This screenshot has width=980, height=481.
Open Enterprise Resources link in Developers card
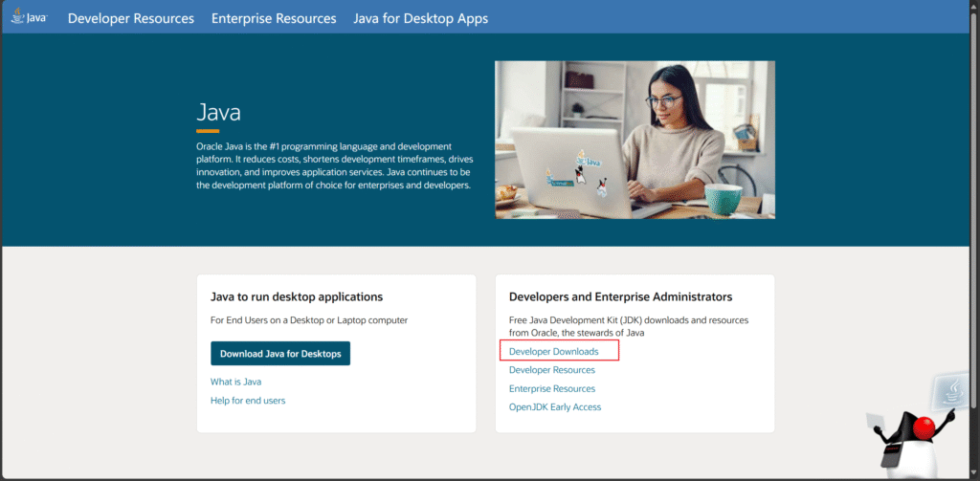point(552,388)
